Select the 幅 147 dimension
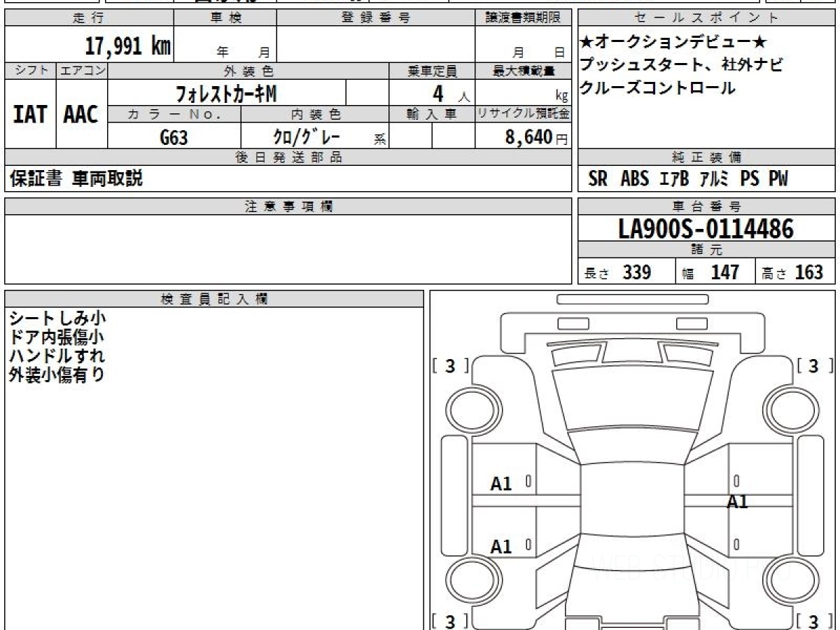Viewport: 840px width, 630px height. (710, 272)
